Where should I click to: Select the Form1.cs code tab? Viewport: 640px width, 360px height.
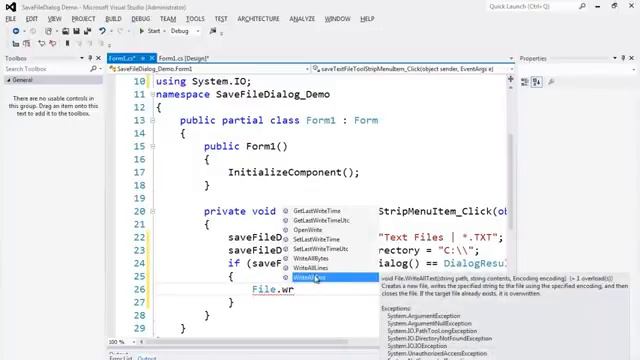pos(122,58)
